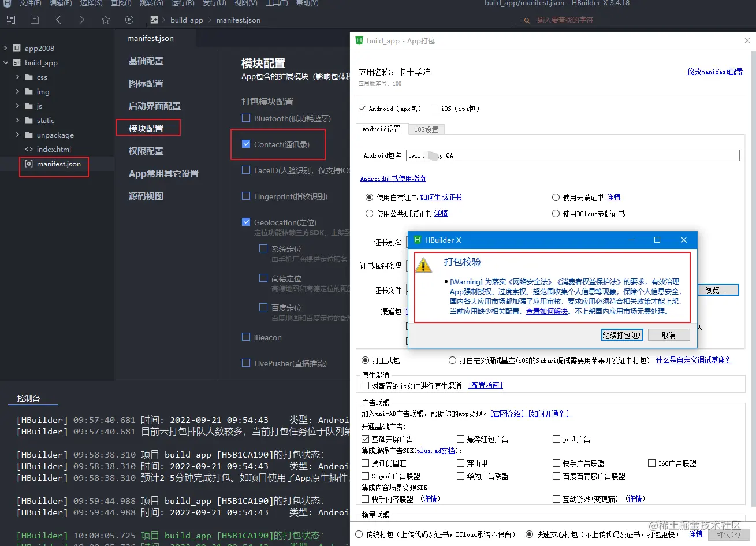Go forward with the right arrow icon

81,20
